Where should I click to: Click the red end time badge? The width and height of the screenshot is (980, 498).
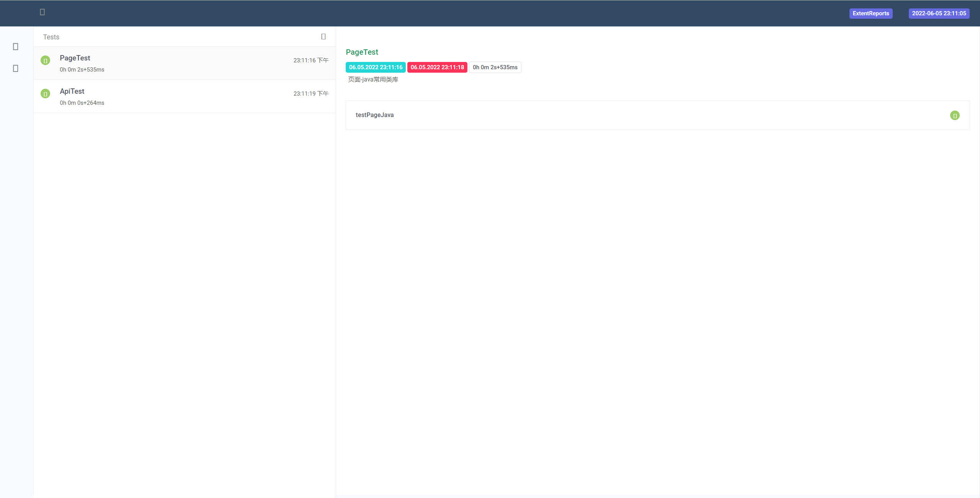click(x=437, y=67)
